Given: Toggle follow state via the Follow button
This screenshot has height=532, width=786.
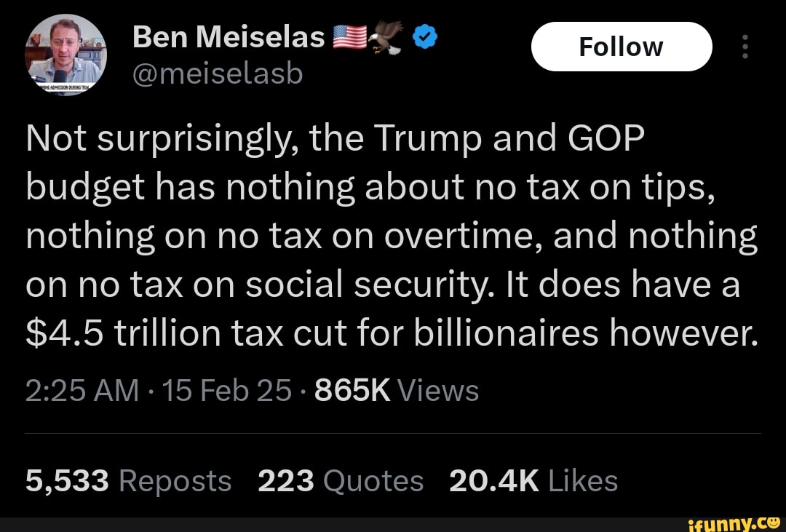Looking at the screenshot, I should (x=621, y=46).
